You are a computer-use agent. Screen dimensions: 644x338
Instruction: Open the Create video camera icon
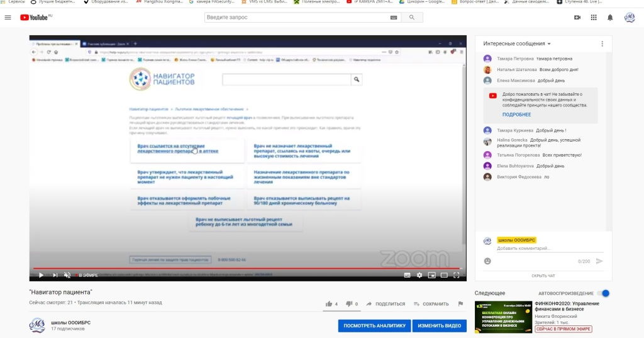577,18
